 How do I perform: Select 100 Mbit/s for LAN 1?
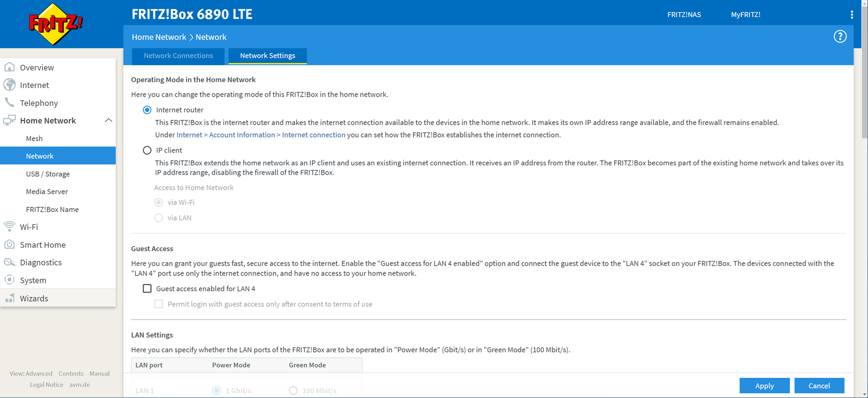(x=293, y=390)
